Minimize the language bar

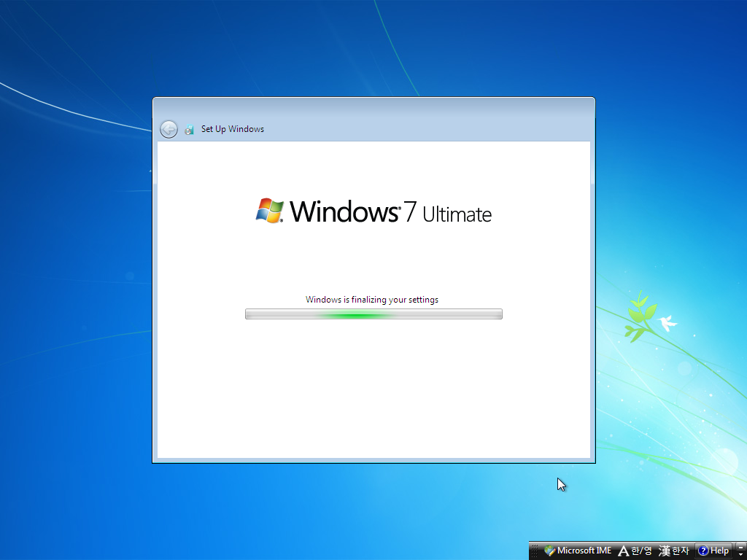pos(741,547)
